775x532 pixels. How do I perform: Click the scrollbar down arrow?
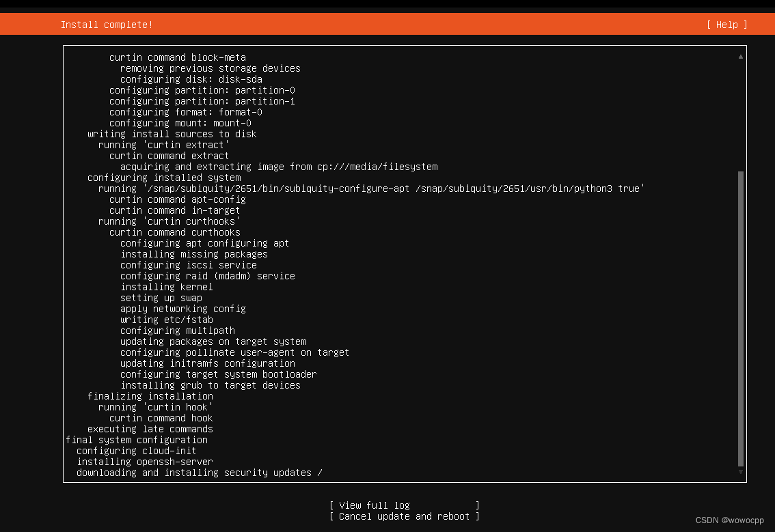pos(740,472)
